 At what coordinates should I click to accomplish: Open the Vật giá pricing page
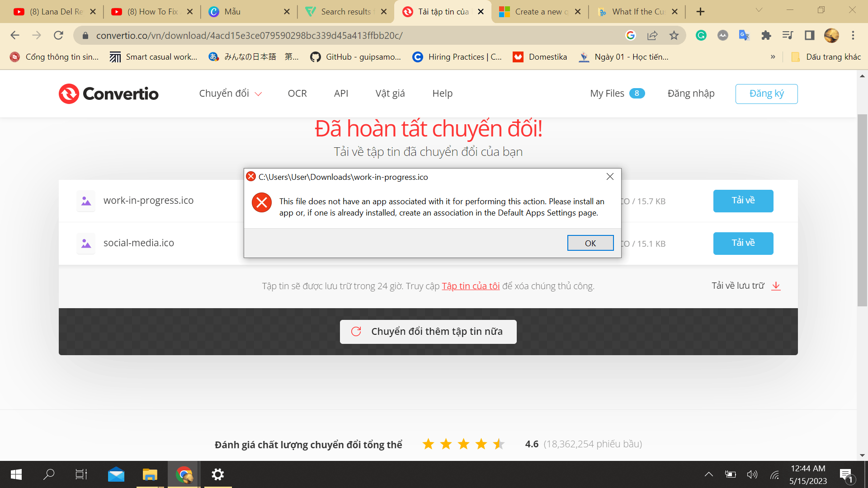[390, 94]
